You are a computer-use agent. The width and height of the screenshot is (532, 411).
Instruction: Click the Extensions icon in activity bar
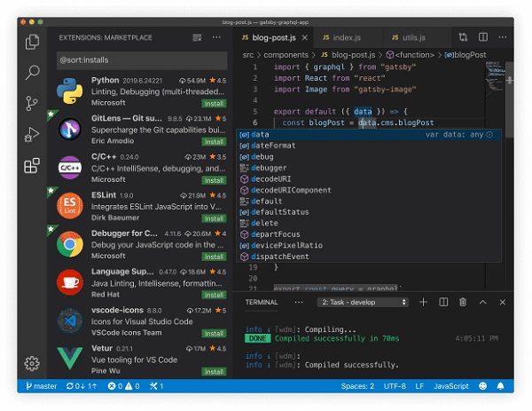33,165
